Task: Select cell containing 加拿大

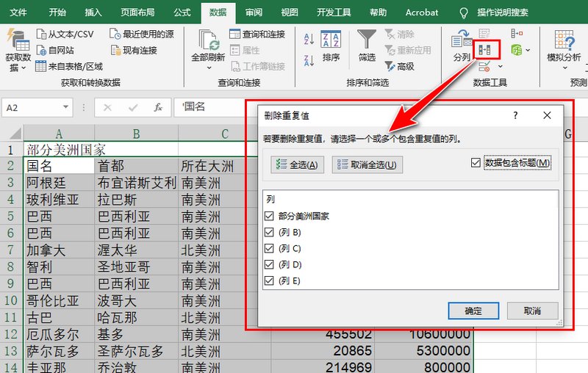Action: [x=59, y=250]
